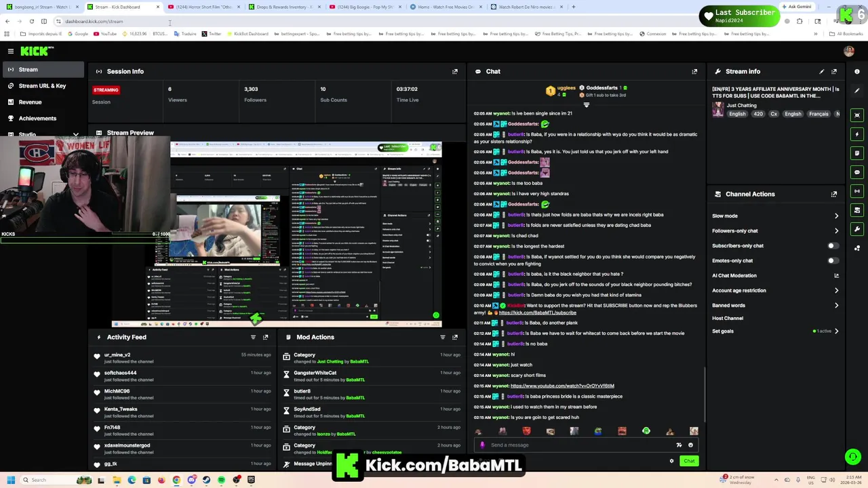The image size is (868, 488).
Task: Open the hamburger menu next to Kick logo
Action: [x=10, y=51]
